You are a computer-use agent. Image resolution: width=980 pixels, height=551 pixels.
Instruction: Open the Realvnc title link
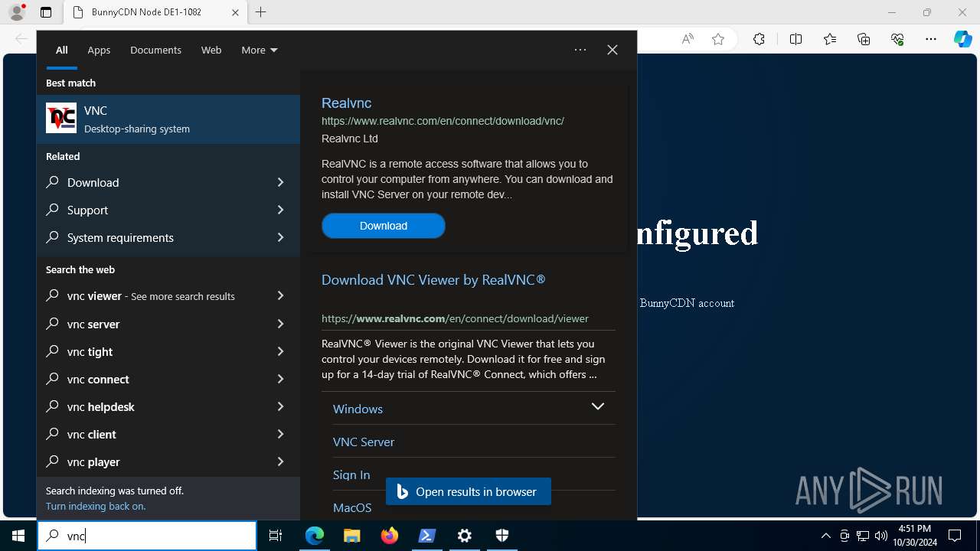coord(346,103)
